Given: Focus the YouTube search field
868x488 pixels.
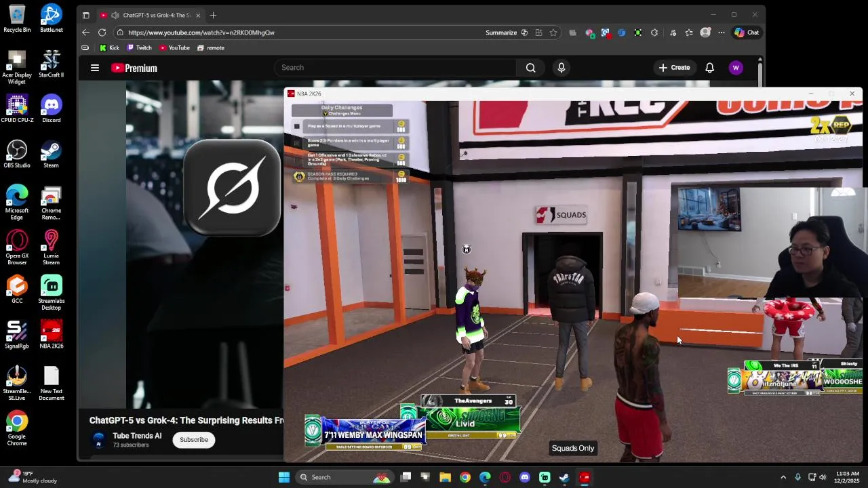Looking at the screenshot, I should pyautogui.click(x=395, y=68).
